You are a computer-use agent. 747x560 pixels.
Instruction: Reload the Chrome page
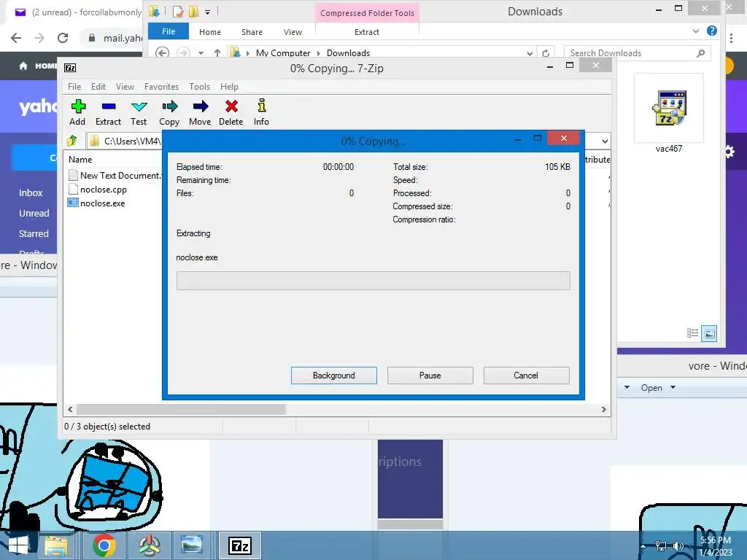(x=63, y=38)
